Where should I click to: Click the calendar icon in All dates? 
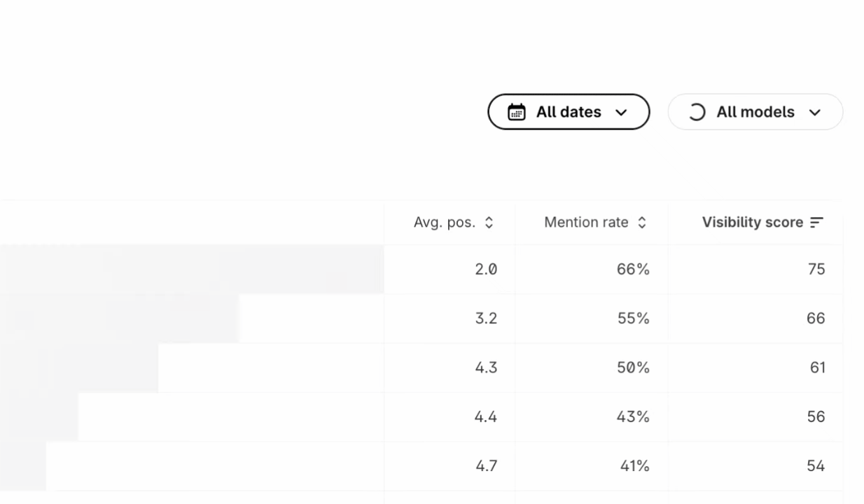pos(517,112)
